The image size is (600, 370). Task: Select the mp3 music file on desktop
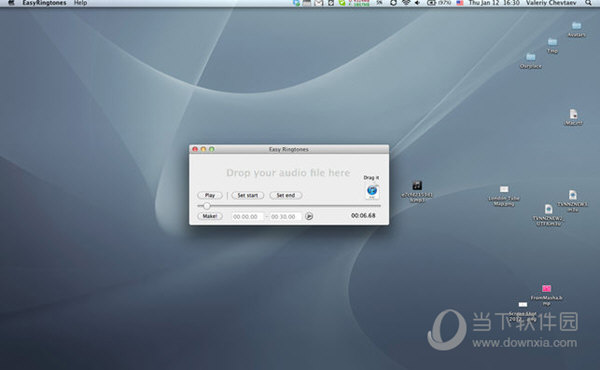point(417,192)
